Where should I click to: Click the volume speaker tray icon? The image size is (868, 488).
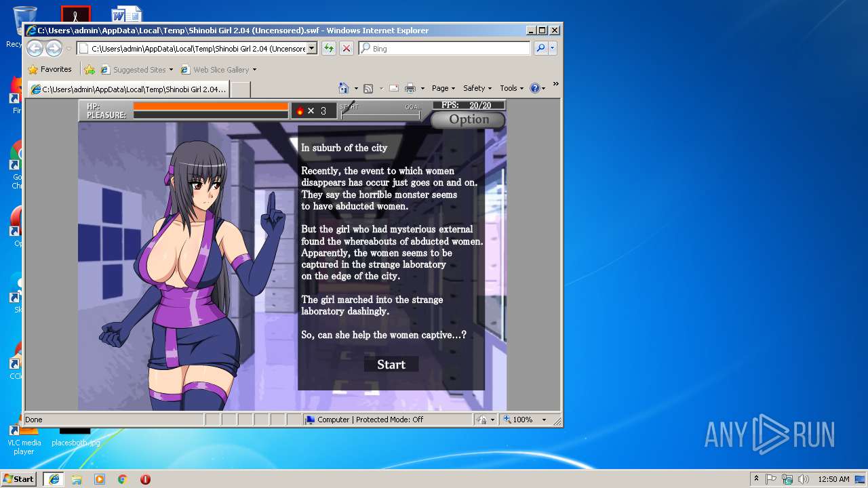pos(804,479)
